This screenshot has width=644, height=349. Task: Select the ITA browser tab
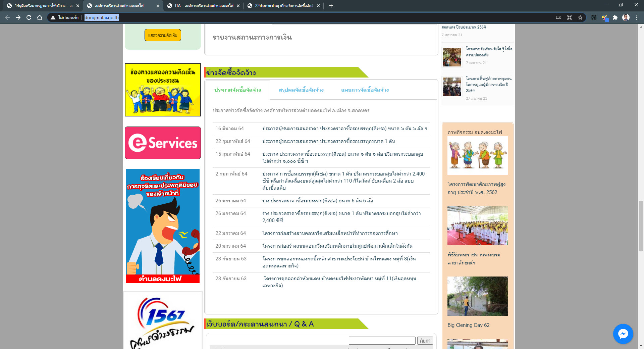204,6
